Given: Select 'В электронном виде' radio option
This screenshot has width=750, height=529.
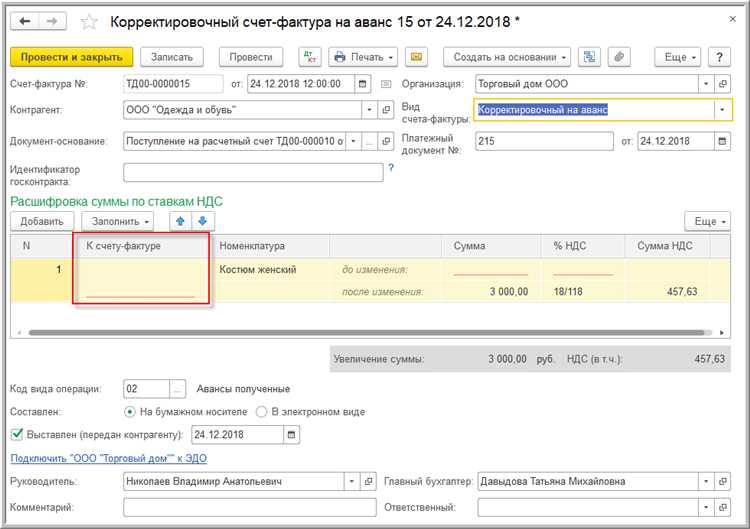Looking at the screenshot, I should tap(262, 412).
